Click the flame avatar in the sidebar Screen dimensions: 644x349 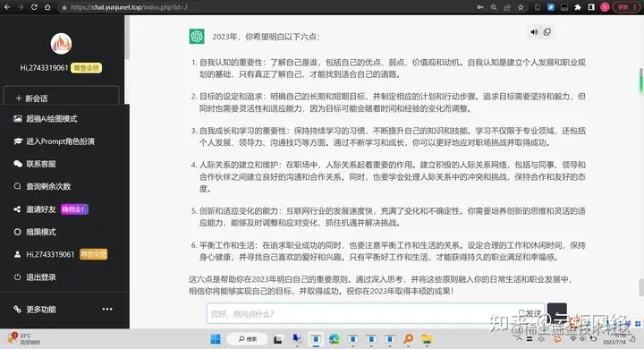point(61,44)
